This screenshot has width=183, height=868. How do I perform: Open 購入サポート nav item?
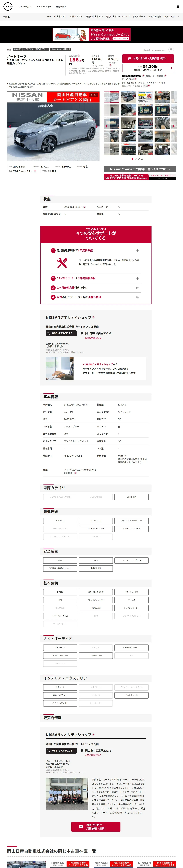[x=139, y=16]
